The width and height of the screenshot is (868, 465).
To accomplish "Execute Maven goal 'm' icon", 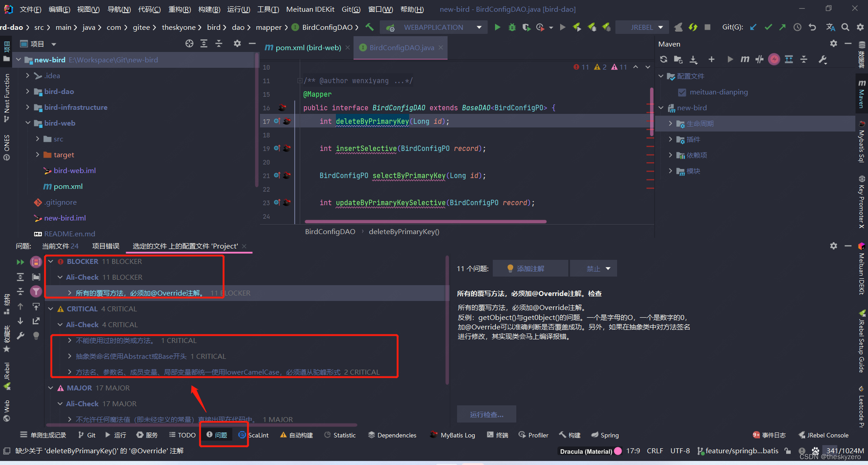I will tap(745, 59).
